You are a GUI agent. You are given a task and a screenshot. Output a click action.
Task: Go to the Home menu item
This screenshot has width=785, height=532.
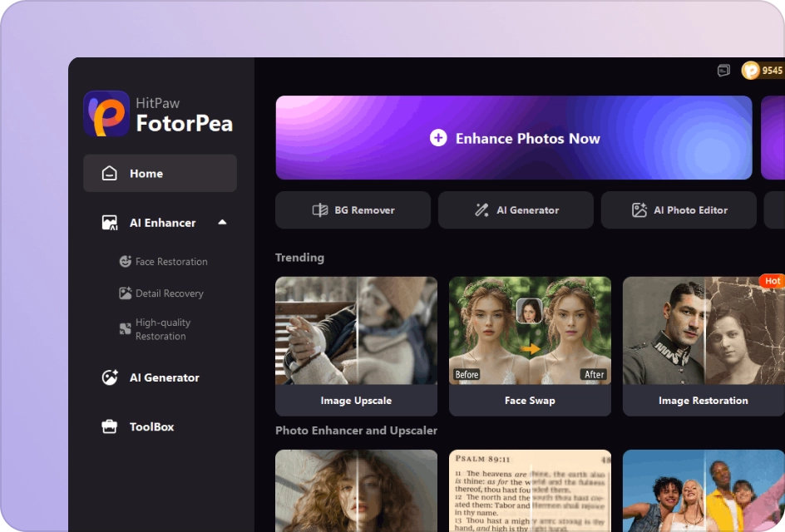(x=160, y=173)
